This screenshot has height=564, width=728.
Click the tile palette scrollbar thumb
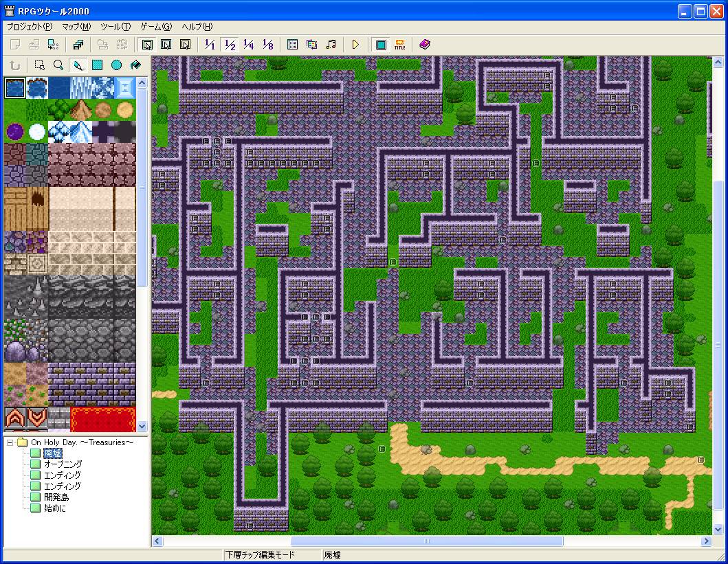coord(142,188)
